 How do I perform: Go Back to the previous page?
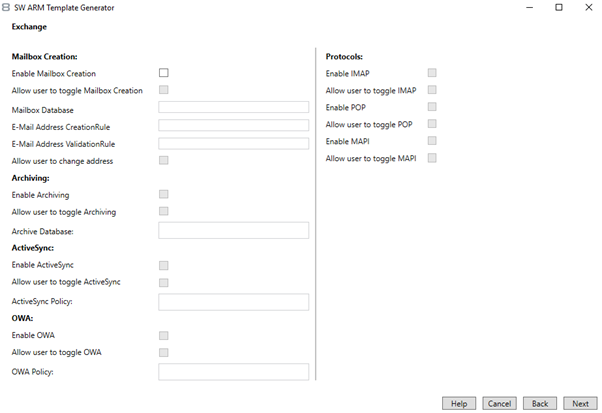(x=540, y=403)
